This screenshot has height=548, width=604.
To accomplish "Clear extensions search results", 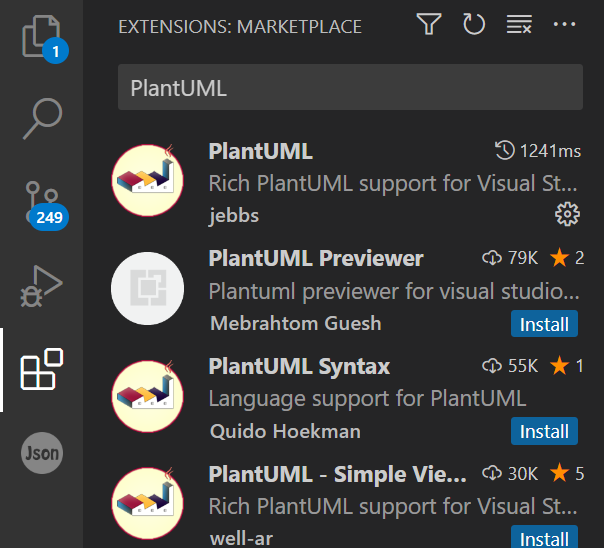I will [x=519, y=25].
